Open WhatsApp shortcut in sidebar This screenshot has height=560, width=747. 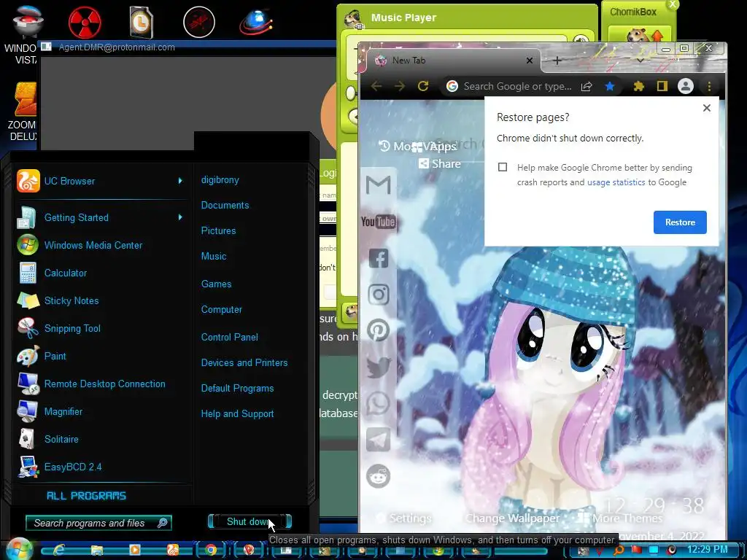pyautogui.click(x=379, y=403)
